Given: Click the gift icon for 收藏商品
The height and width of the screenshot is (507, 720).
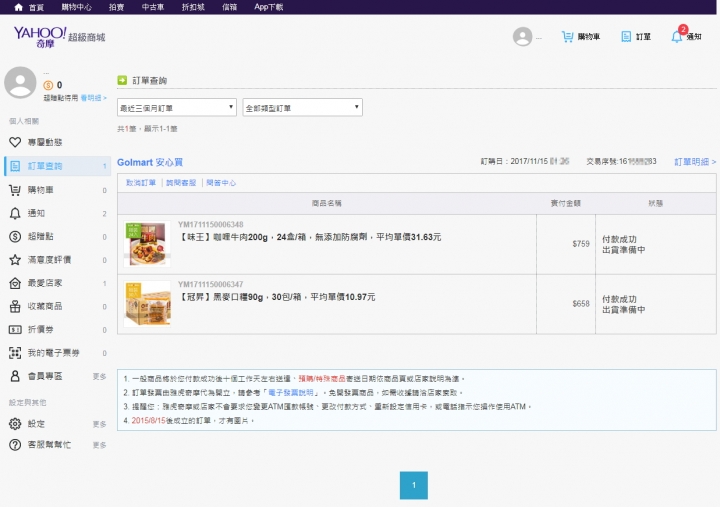Looking at the screenshot, I should [15, 306].
